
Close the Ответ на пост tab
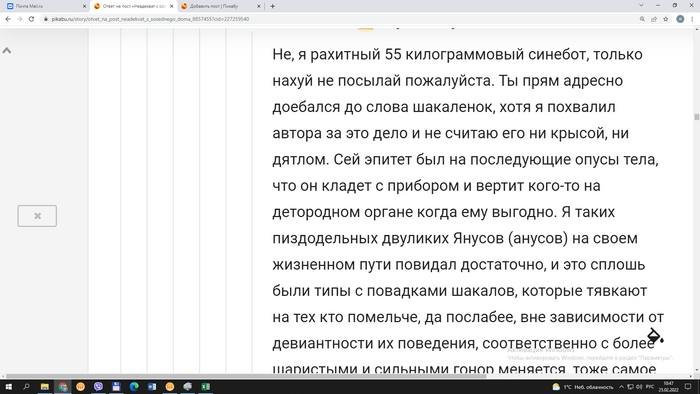(171, 6)
